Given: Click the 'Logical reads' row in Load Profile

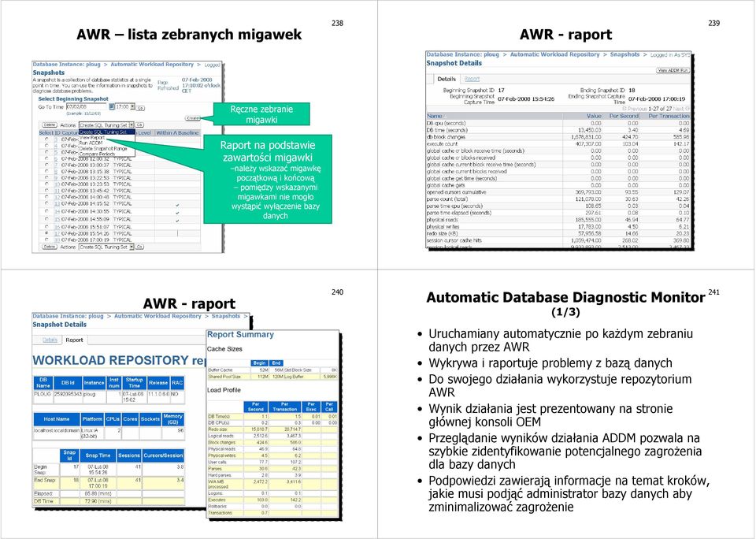Looking at the screenshot, I should pos(272,435).
